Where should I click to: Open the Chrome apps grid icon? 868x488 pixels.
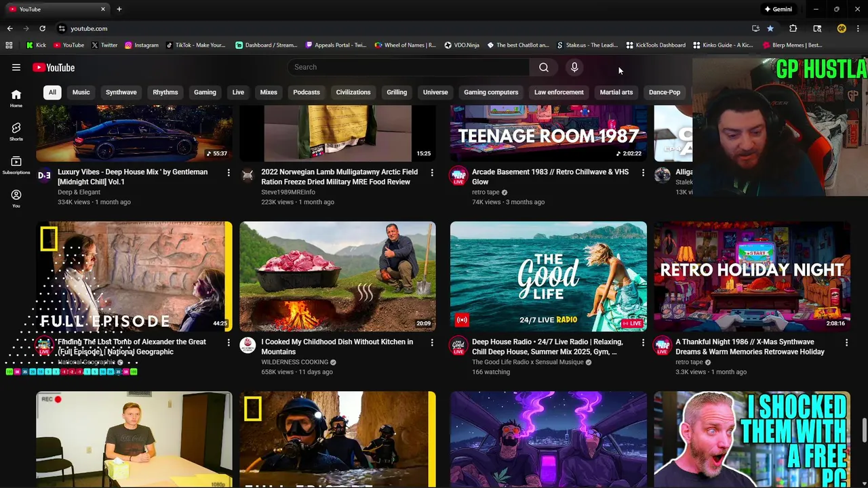coord(9,45)
